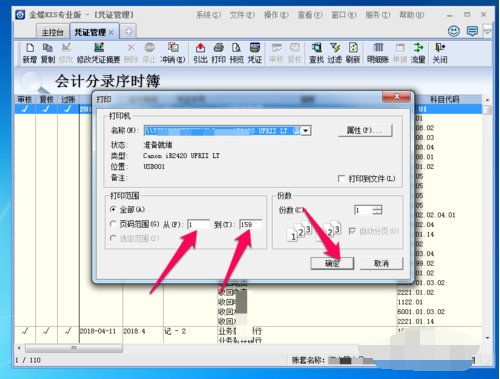
Task: Click the vertical scrollbar down arrow
Action: (487, 338)
